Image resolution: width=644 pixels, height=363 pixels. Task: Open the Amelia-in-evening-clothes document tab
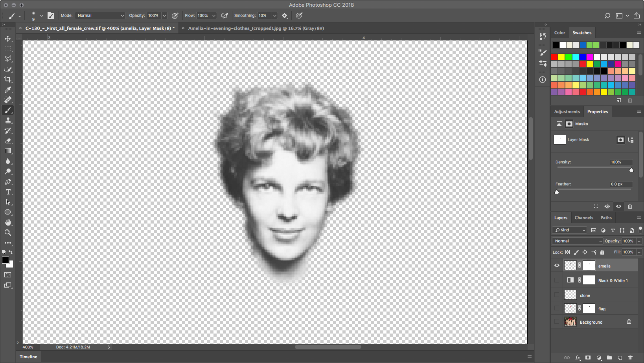[x=256, y=28]
